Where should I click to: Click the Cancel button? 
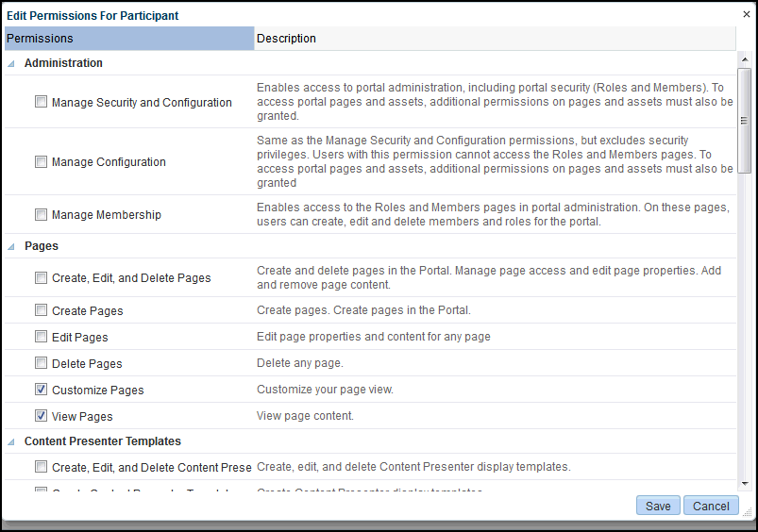711,506
